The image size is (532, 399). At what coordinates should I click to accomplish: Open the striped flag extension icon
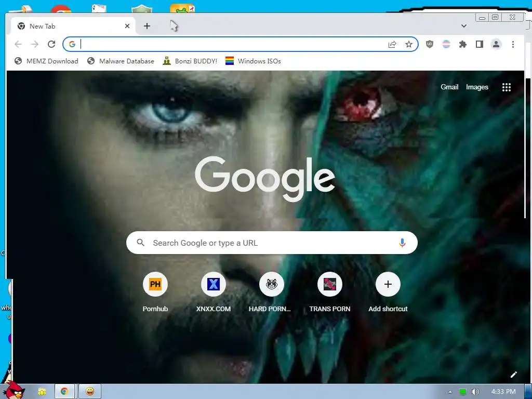point(446,44)
